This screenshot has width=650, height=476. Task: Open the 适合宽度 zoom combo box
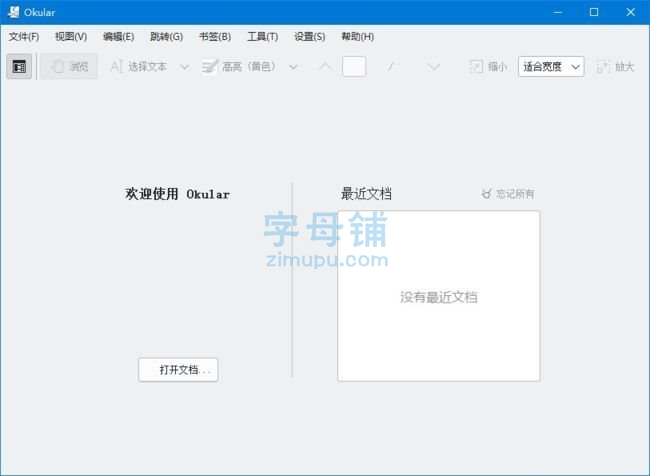click(x=551, y=66)
